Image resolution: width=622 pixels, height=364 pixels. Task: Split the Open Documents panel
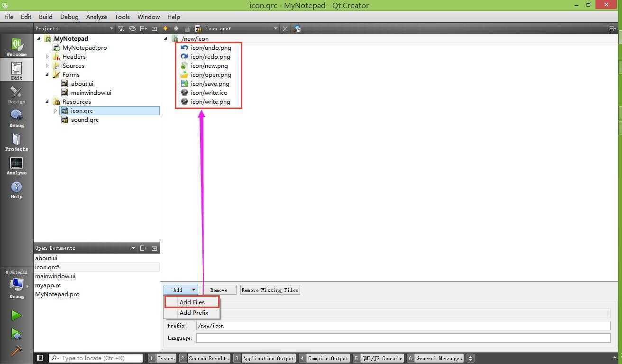(144, 248)
